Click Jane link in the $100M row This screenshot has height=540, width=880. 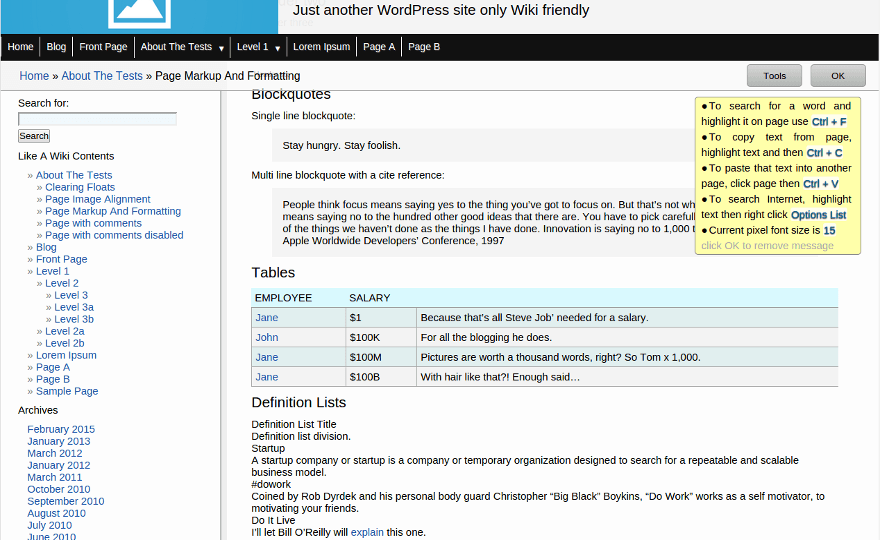(x=267, y=358)
